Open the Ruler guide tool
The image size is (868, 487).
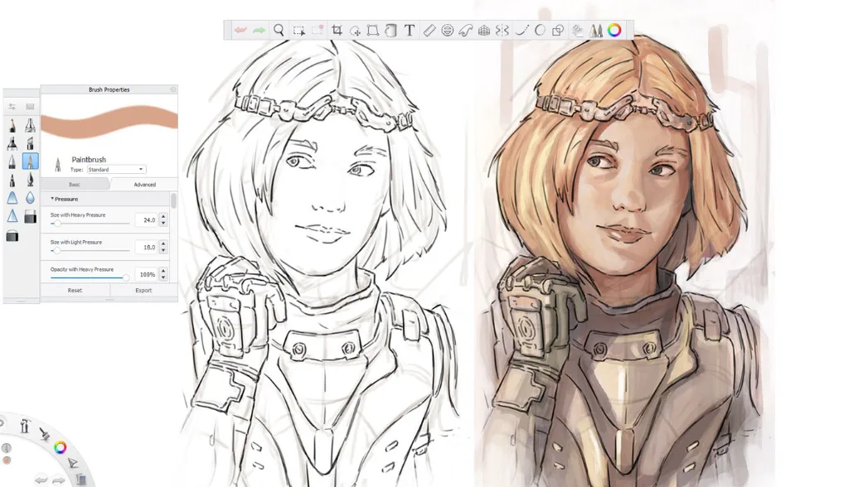(428, 31)
